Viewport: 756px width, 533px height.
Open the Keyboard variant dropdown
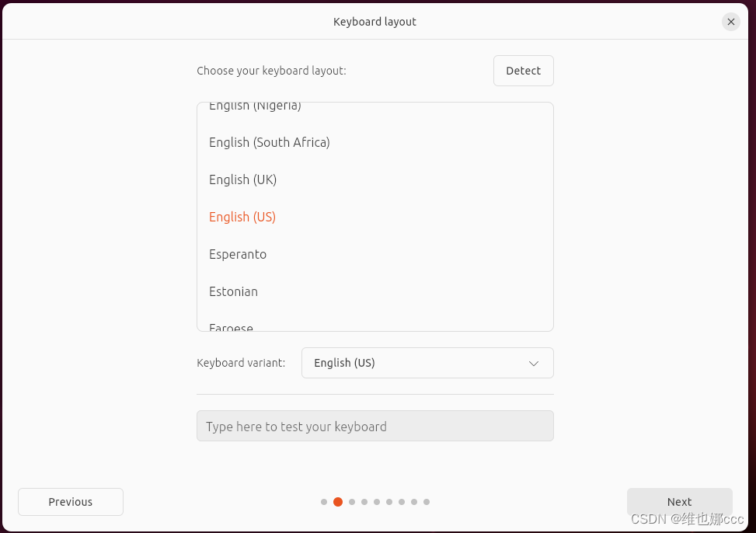coord(427,363)
